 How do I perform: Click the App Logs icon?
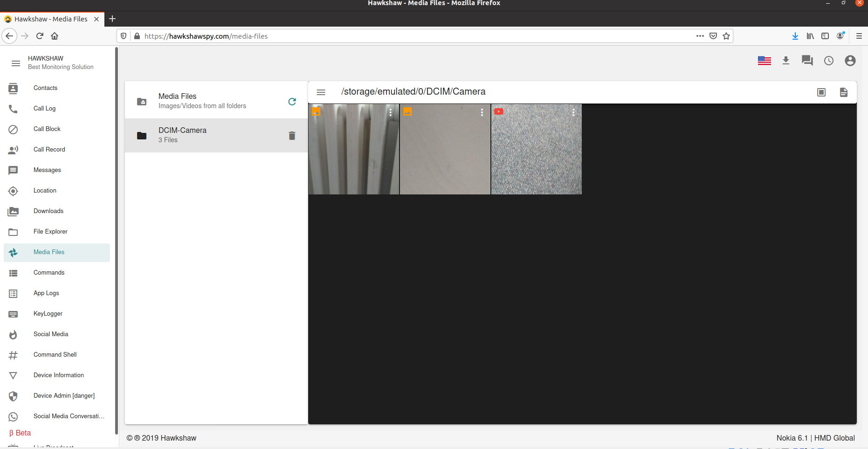point(13,293)
